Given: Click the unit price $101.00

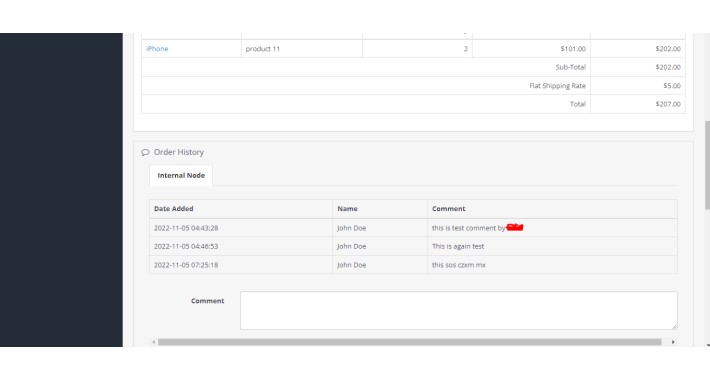Looking at the screenshot, I should coord(573,48).
